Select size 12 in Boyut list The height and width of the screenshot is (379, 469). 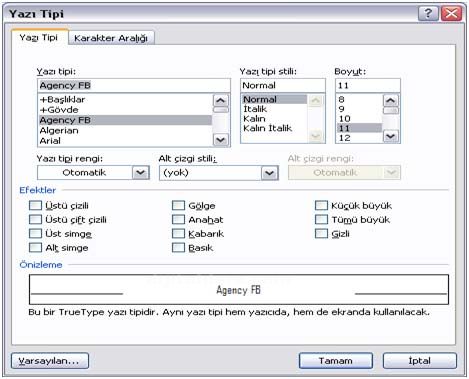[x=359, y=138]
